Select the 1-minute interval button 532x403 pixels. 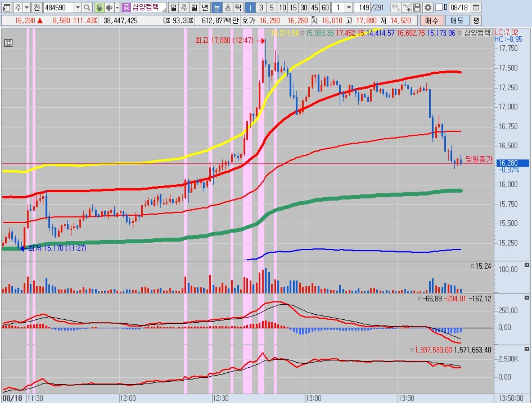(250, 7)
